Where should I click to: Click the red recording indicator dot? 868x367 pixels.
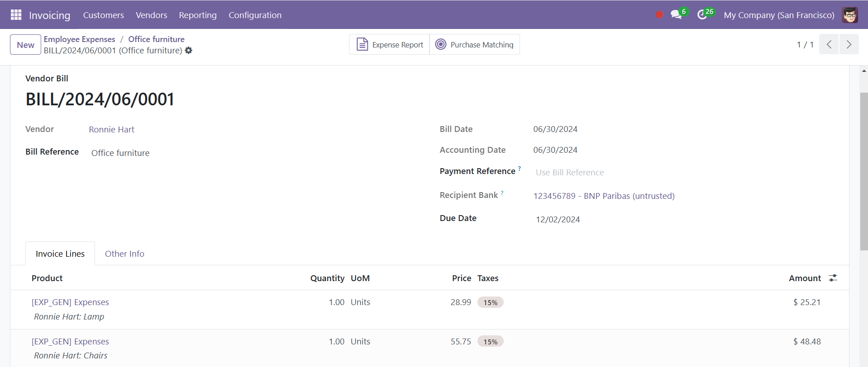point(659,15)
